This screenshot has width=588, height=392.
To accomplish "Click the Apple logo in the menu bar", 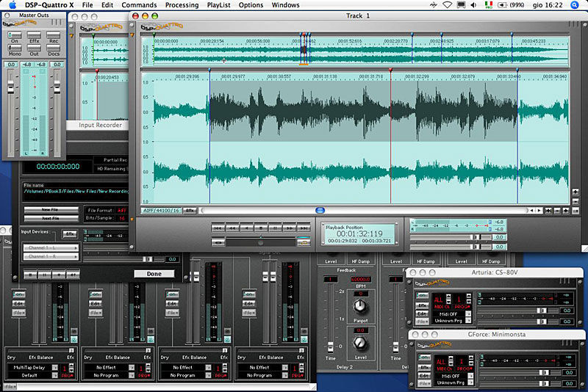I will 12,5.
